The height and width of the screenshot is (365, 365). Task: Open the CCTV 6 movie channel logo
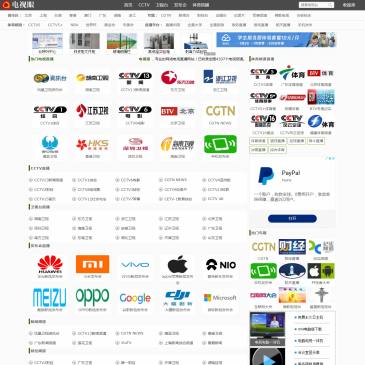[135, 111]
